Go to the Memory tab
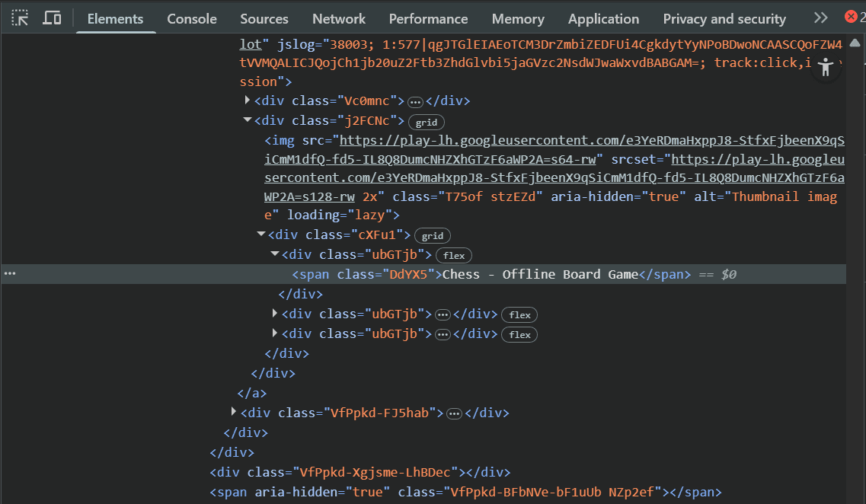The height and width of the screenshot is (504, 866). point(517,19)
